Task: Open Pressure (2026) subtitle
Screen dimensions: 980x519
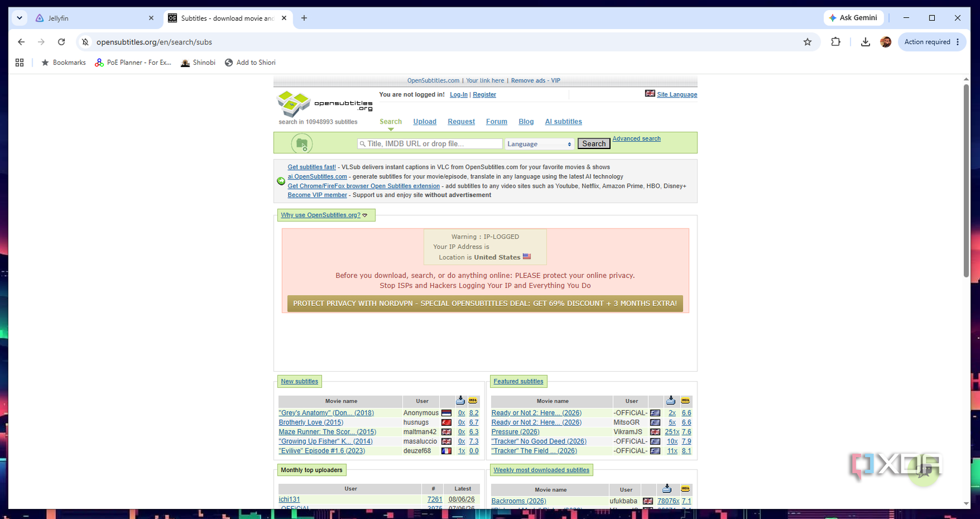Action: pos(515,432)
